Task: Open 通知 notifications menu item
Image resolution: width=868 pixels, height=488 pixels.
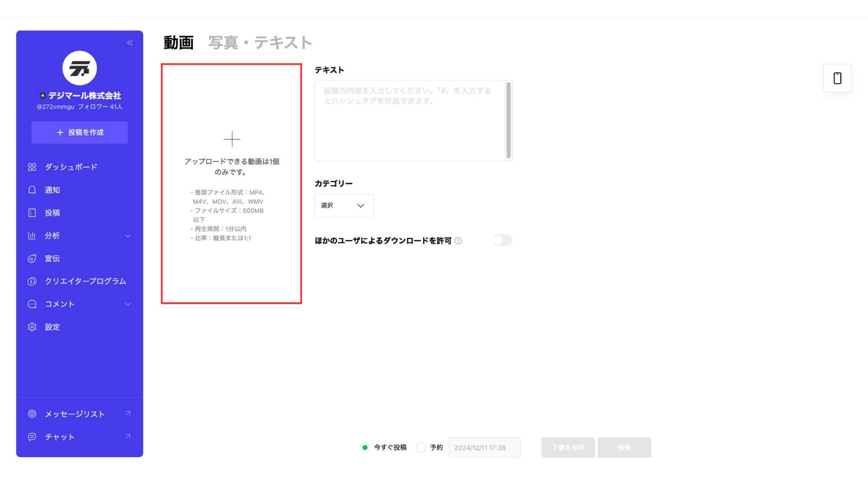Action: (52, 190)
